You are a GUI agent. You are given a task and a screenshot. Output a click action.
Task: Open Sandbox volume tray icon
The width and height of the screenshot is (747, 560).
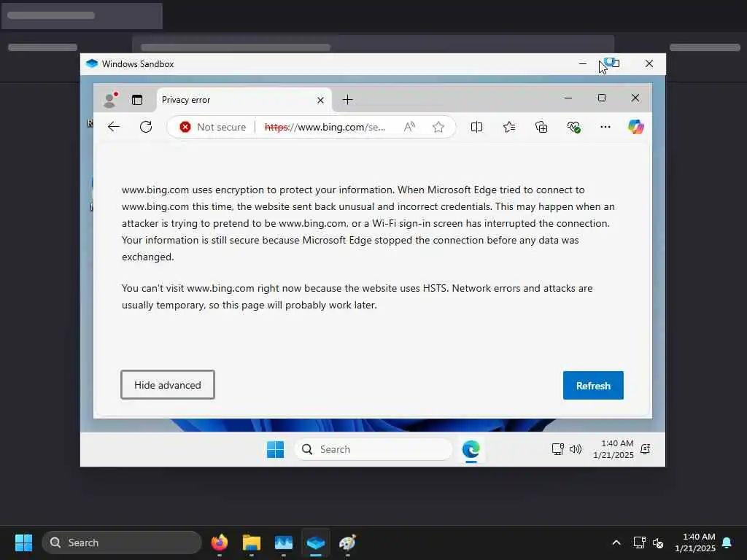tap(576, 449)
